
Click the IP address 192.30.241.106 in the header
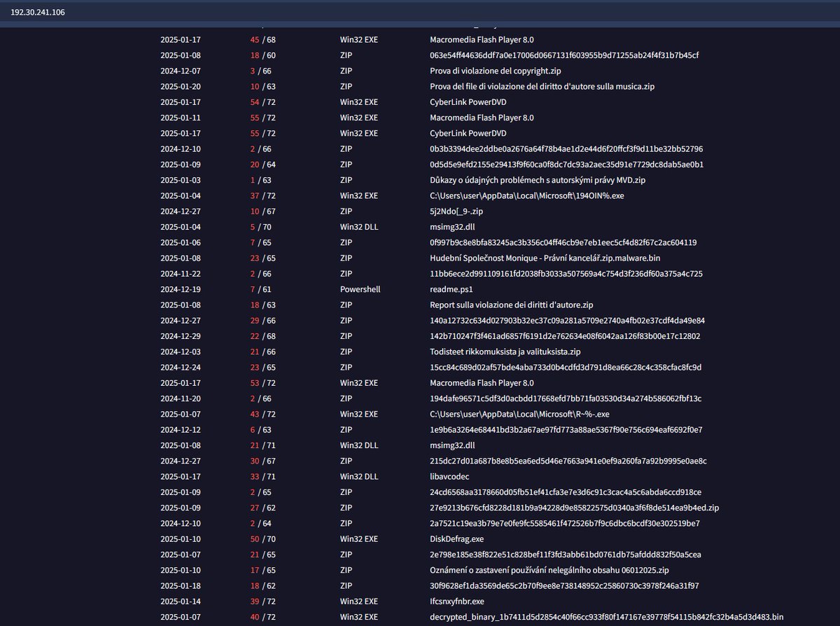point(38,13)
